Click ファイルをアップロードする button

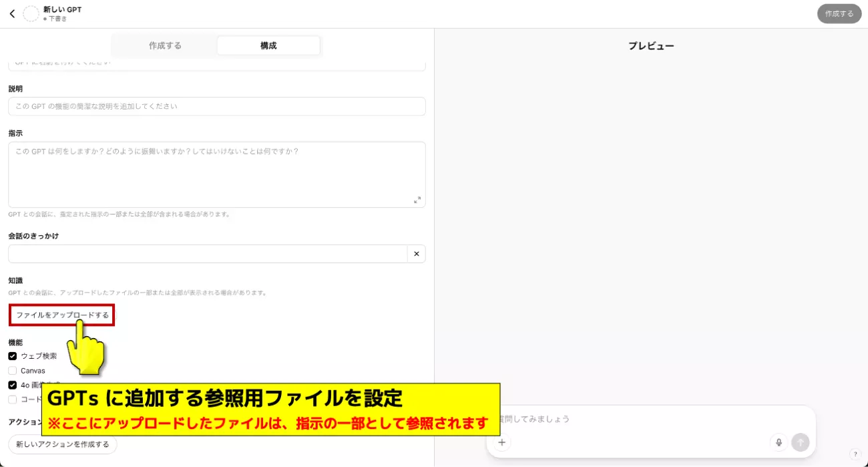tap(62, 315)
